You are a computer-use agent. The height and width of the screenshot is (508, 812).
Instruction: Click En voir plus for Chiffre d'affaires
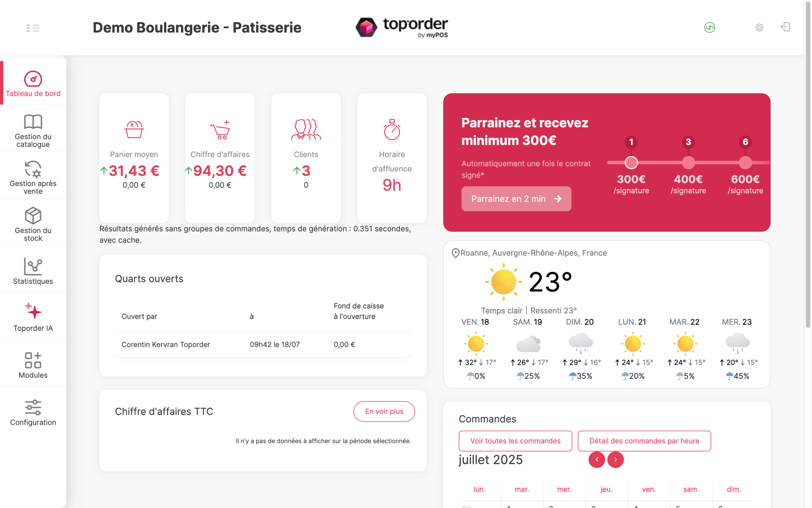tap(384, 411)
